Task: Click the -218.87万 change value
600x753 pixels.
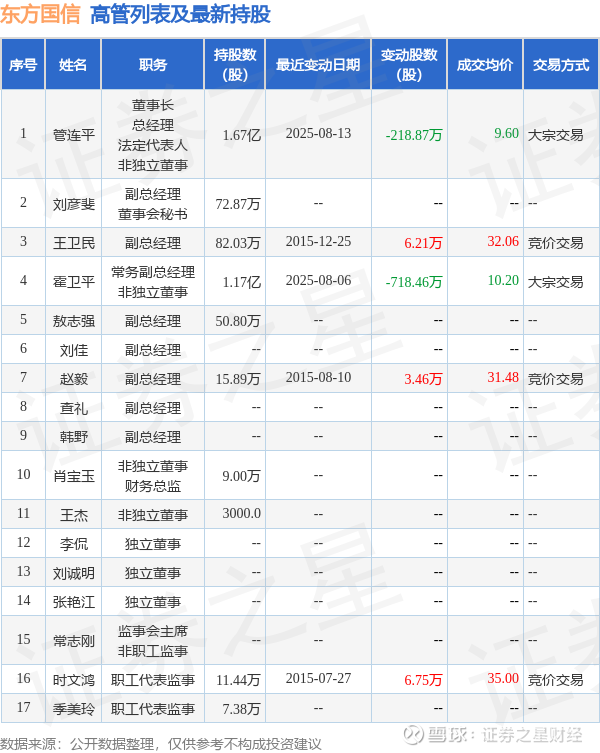Action: [414, 135]
